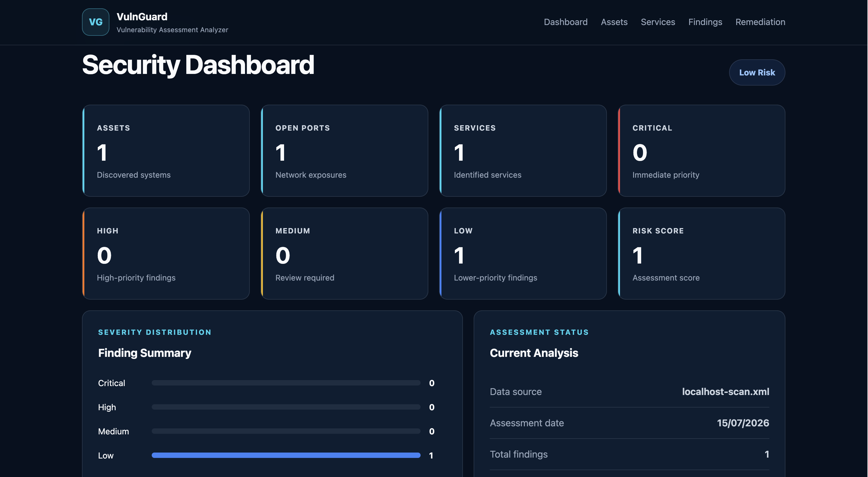
Task: Click the VulnGuard brand name
Action: coord(142,16)
